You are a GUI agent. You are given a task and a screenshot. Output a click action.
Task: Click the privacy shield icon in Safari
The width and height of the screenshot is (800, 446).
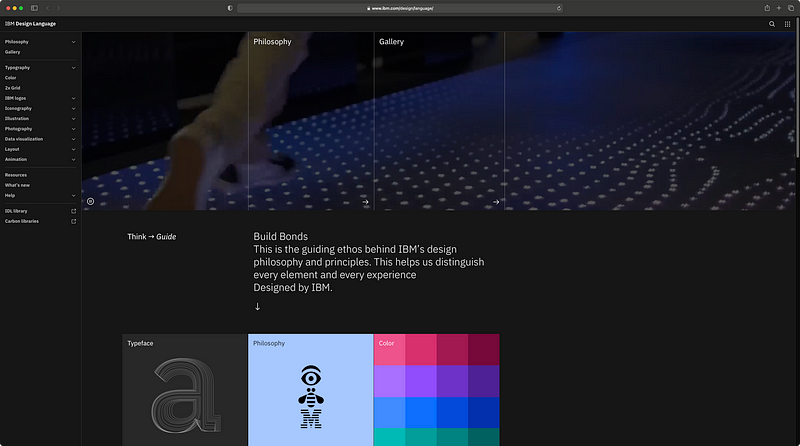(x=230, y=8)
